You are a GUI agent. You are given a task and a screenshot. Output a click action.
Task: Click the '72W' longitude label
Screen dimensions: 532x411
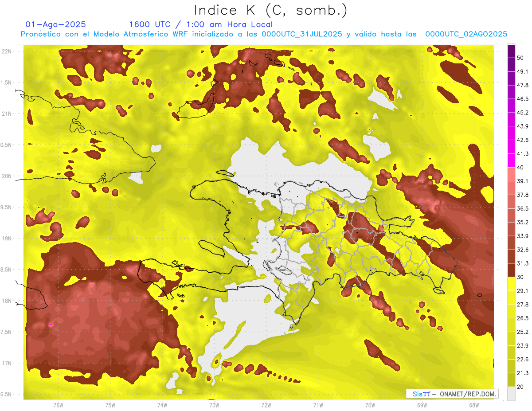266,405
